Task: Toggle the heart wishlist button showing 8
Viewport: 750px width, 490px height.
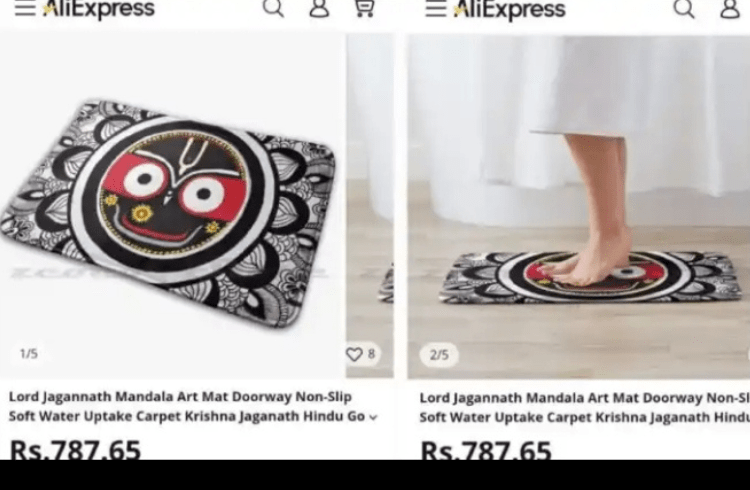Action: tap(361, 354)
